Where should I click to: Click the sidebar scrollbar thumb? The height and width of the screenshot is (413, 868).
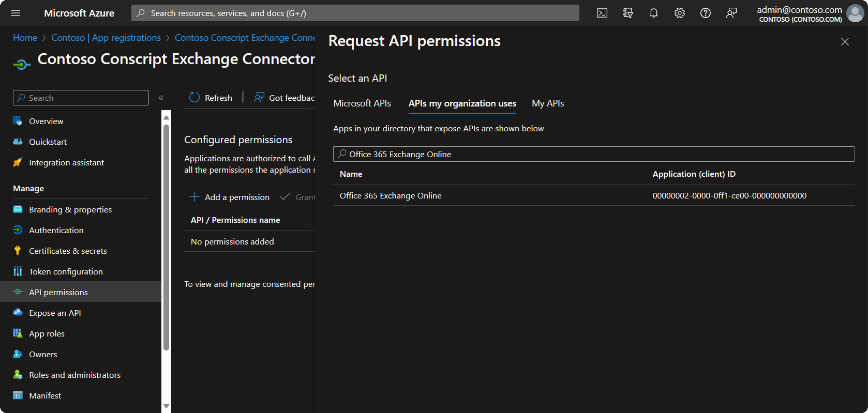[166, 237]
